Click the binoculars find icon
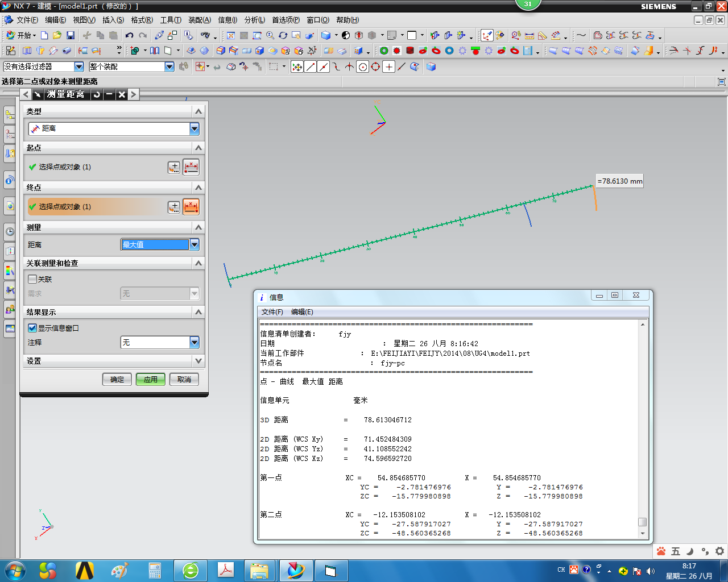The height and width of the screenshot is (582, 728). coord(205,35)
